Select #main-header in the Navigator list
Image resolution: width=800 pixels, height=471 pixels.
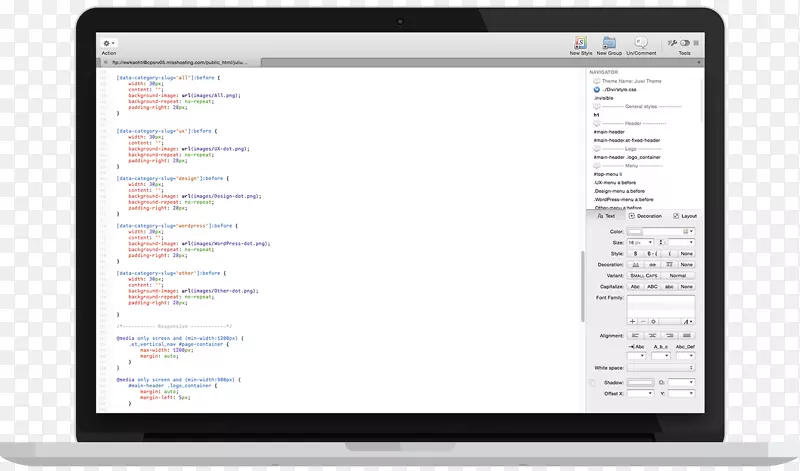(x=608, y=132)
